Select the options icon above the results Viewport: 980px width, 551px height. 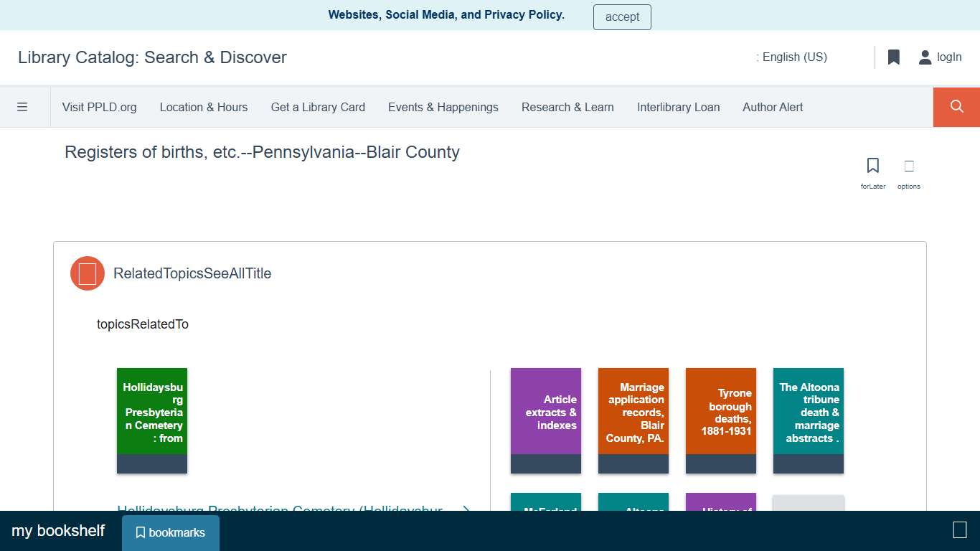tap(908, 165)
